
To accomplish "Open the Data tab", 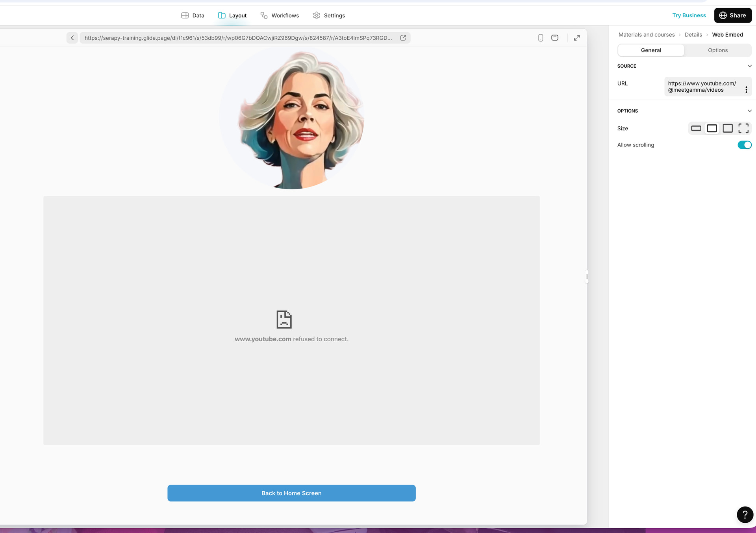I will (193, 15).
